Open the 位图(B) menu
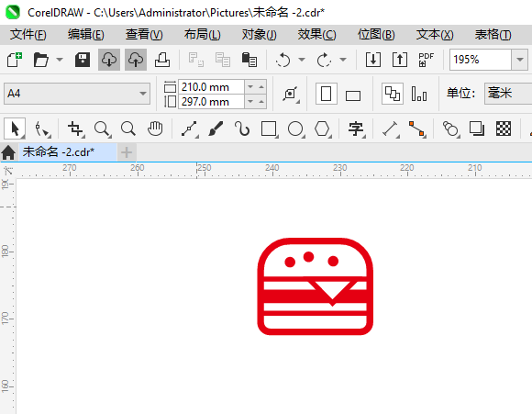The image size is (532, 414). pos(376,35)
